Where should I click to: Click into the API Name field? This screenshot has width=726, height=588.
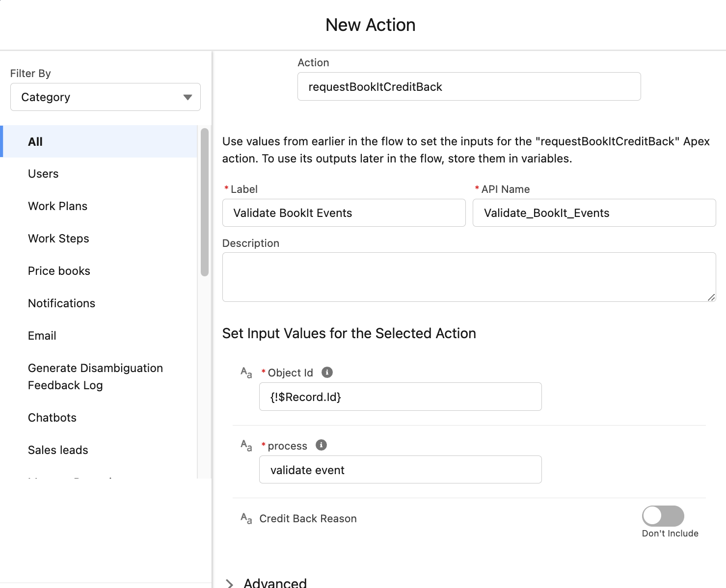(594, 213)
